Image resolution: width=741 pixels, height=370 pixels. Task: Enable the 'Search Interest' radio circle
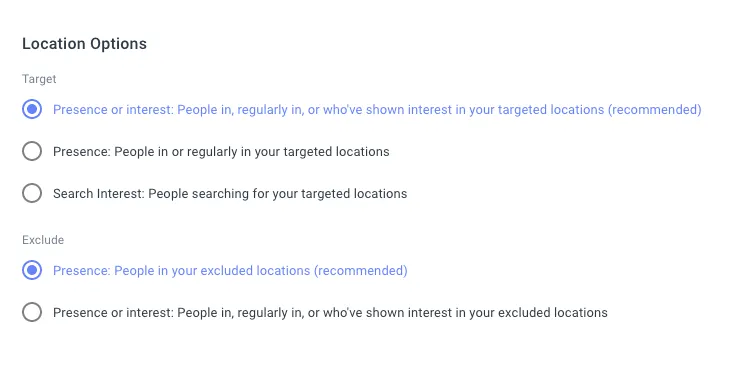pyautogui.click(x=32, y=194)
